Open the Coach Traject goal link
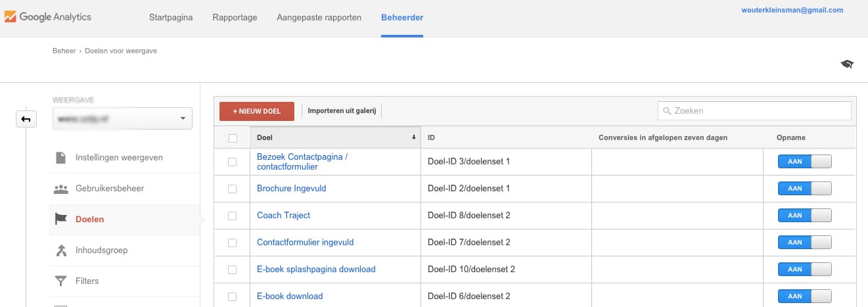 coord(283,216)
